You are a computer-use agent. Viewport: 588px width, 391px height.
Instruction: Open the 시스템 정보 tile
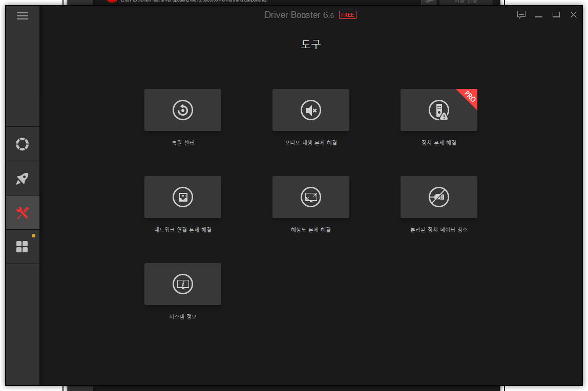183,284
